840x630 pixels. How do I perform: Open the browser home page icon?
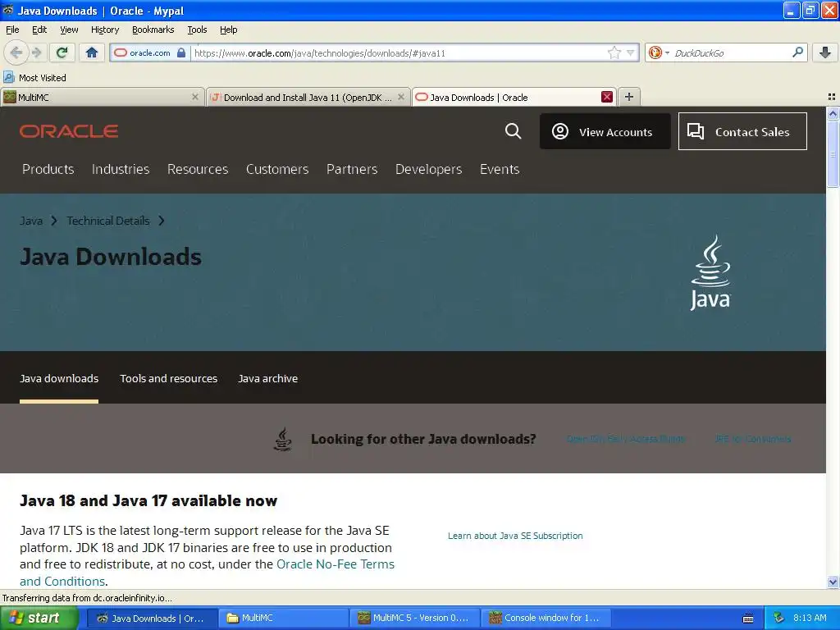92,52
